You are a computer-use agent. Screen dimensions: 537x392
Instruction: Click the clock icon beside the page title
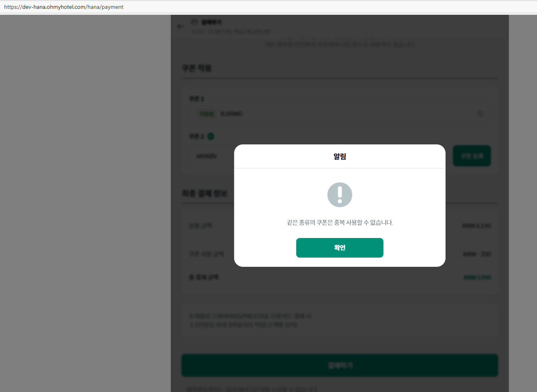[x=194, y=22]
